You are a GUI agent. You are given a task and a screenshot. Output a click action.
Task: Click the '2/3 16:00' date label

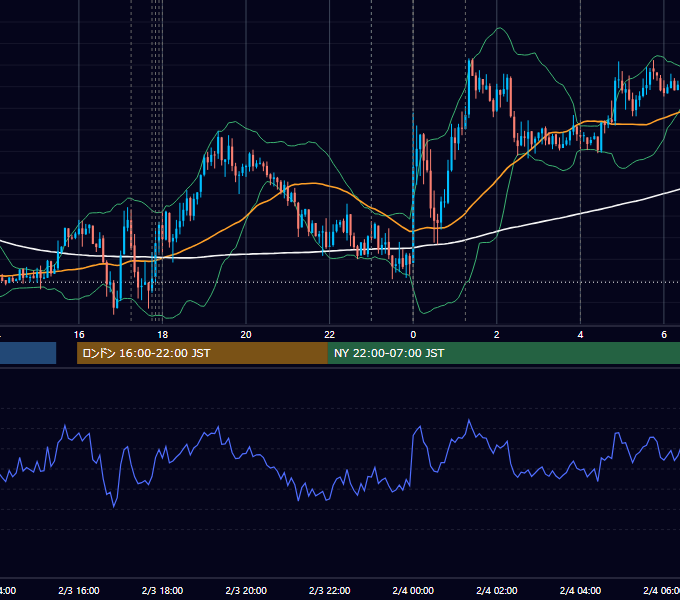(79, 590)
